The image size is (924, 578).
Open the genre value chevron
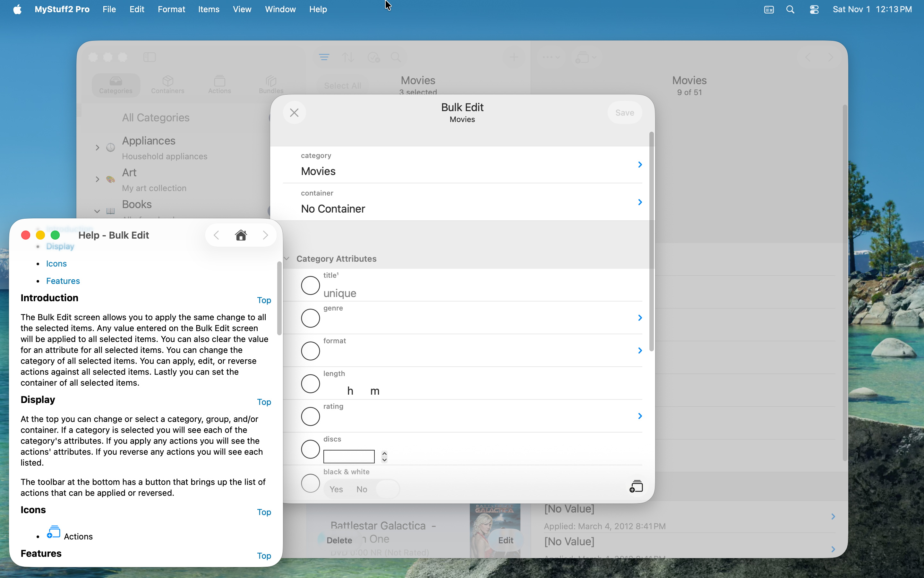point(640,318)
